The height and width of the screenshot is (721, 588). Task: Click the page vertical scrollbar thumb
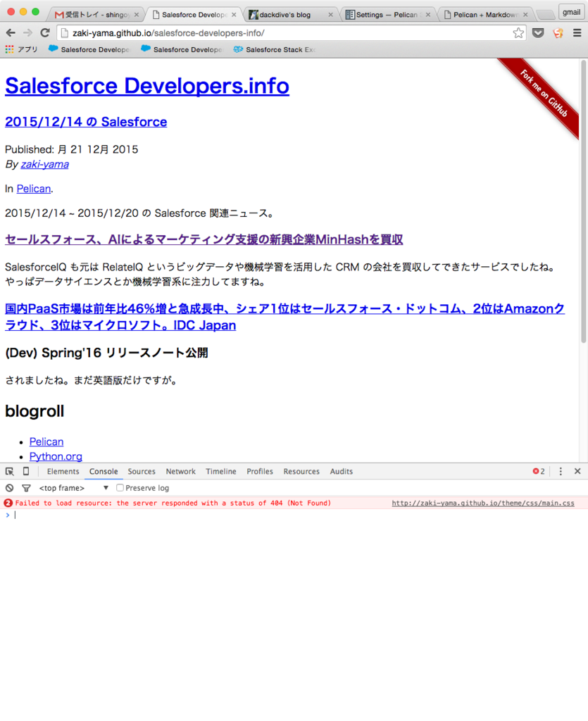pos(583,201)
